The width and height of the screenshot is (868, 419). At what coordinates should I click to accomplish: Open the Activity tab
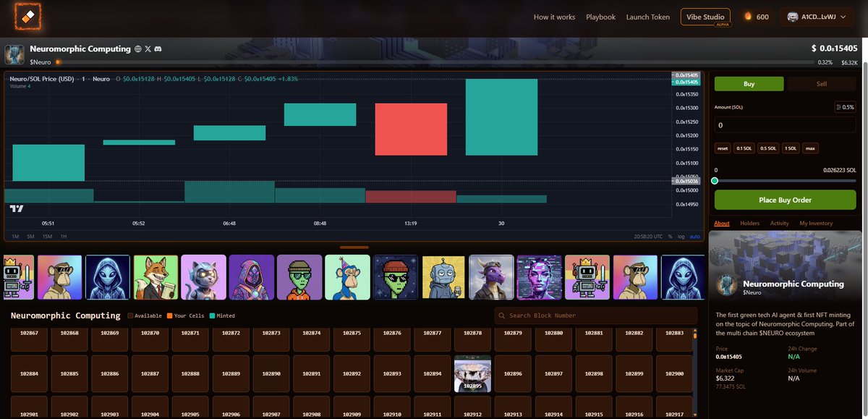pyautogui.click(x=780, y=224)
